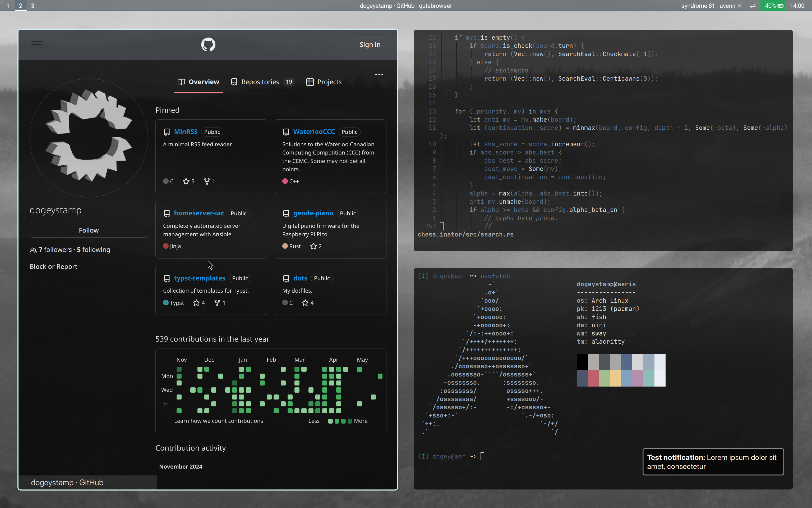This screenshot has width=812, height=508.
Task: Open the Block or Report link
Action: [53, 267]
